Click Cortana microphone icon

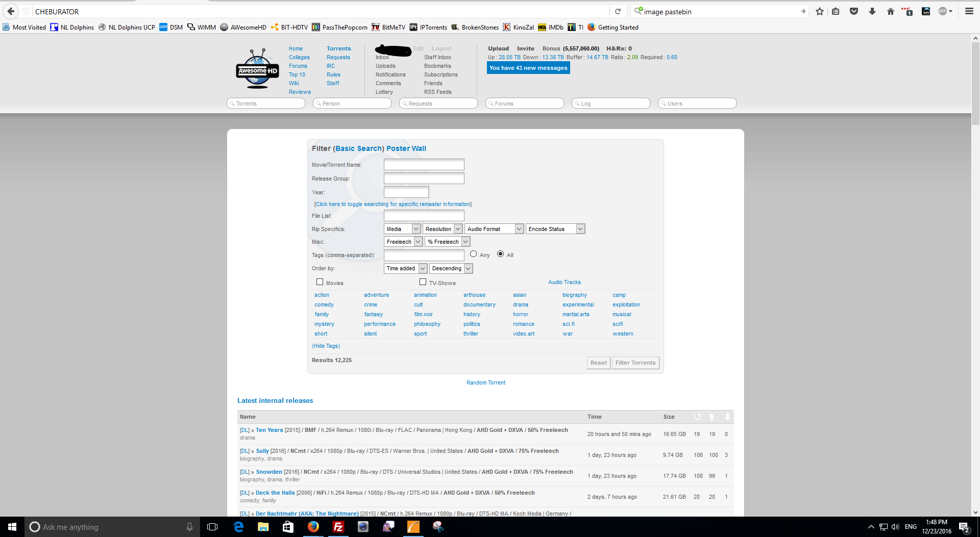point(189,527)
